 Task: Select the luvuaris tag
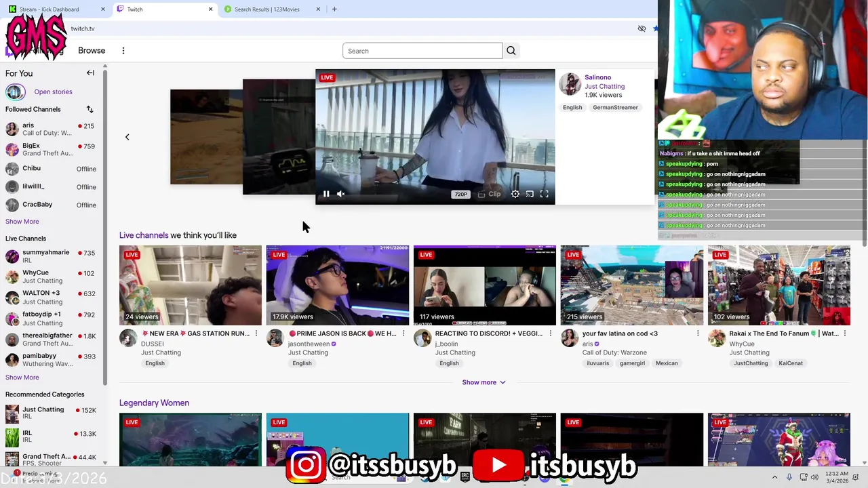[598, 363]
